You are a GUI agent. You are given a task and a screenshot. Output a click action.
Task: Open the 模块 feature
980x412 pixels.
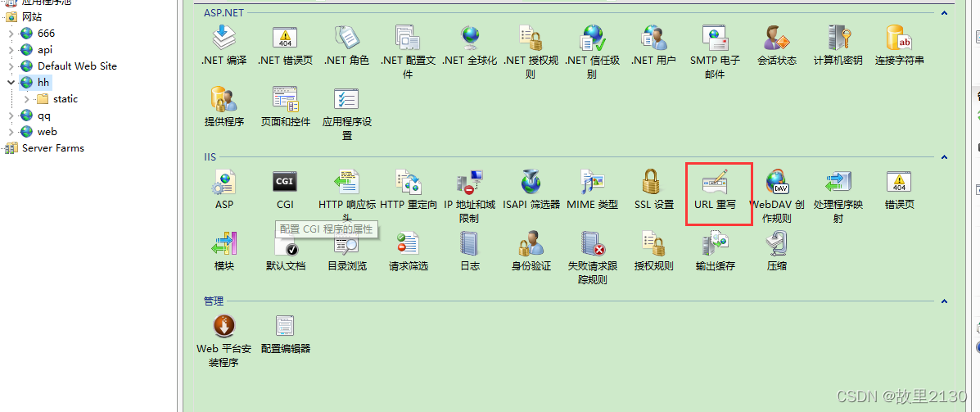224,251
